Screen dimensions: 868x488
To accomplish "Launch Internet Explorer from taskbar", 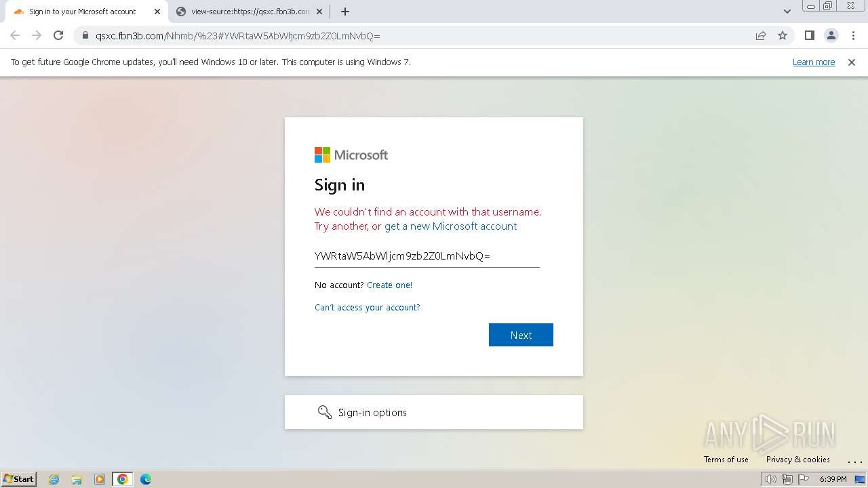I will pos(54,479).
